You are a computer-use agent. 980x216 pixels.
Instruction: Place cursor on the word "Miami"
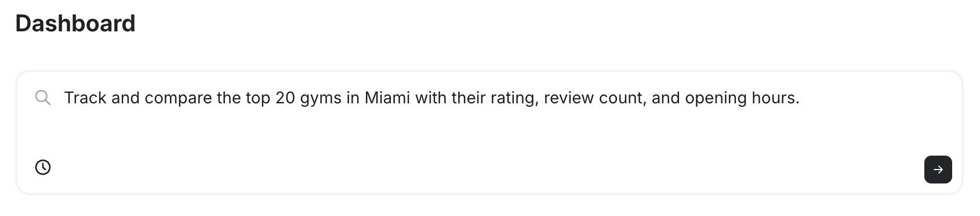tap(387, 98)
